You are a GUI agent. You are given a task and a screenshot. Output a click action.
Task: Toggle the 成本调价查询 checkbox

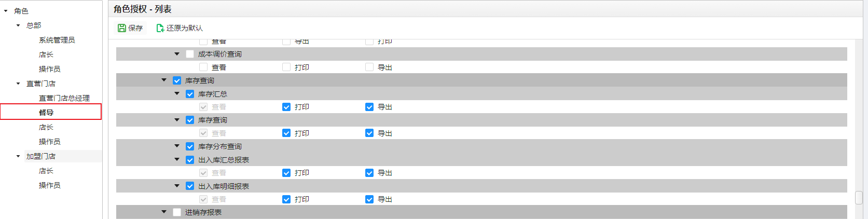tap(190, 54)
